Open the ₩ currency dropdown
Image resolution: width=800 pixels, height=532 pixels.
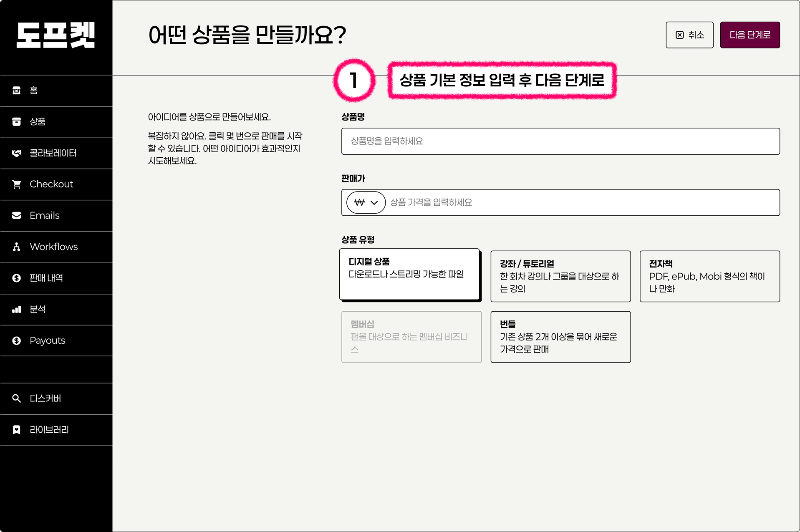tap(366, 203)
